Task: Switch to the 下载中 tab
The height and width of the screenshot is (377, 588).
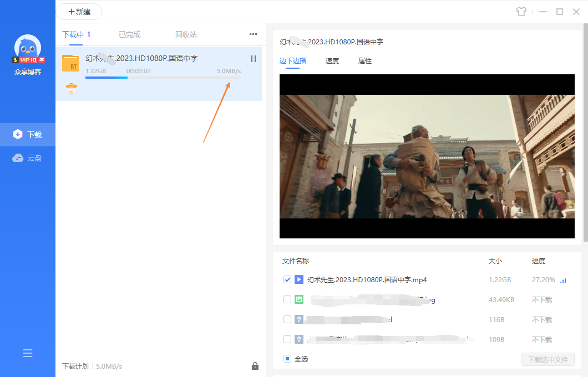Action: click(76, 34)
